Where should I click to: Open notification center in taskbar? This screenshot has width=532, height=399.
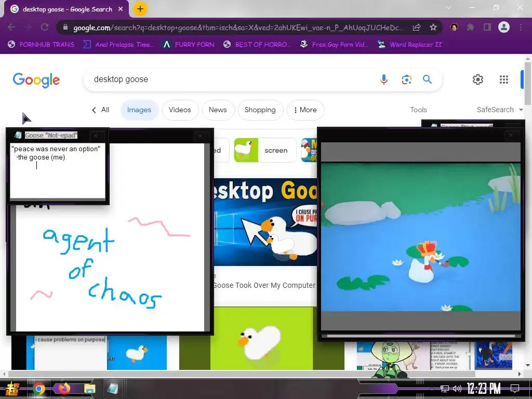[515, 389]
